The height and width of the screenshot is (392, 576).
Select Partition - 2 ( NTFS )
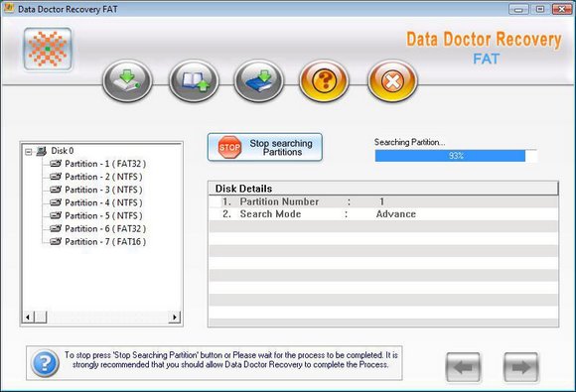coord(103,177)
